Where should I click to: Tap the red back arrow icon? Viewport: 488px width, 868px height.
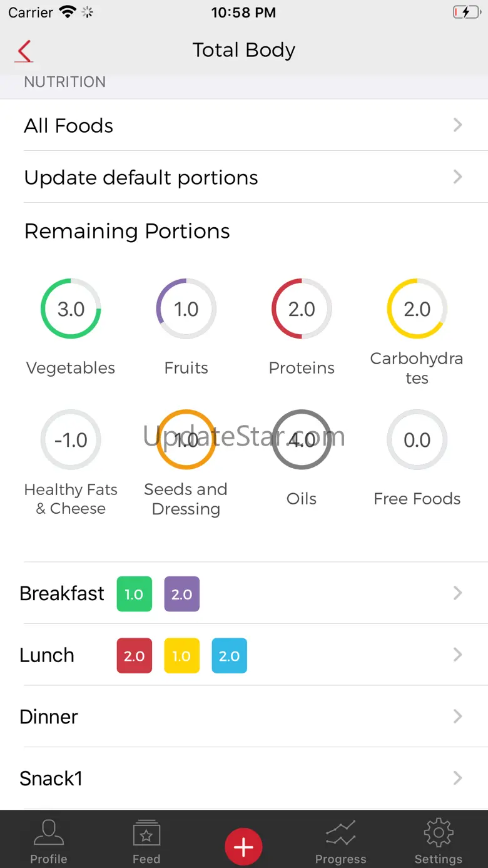24,51
